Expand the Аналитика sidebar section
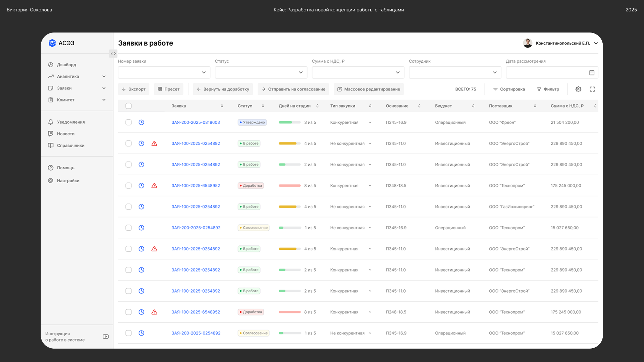 (x=104, y=76)
